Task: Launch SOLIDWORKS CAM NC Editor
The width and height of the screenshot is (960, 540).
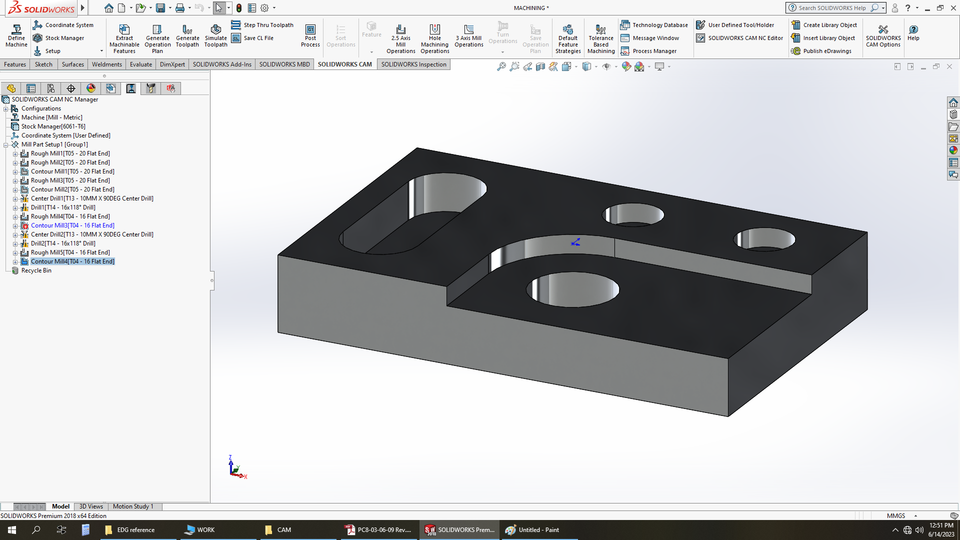Action: pyautogui.click(x=740, y=38)
